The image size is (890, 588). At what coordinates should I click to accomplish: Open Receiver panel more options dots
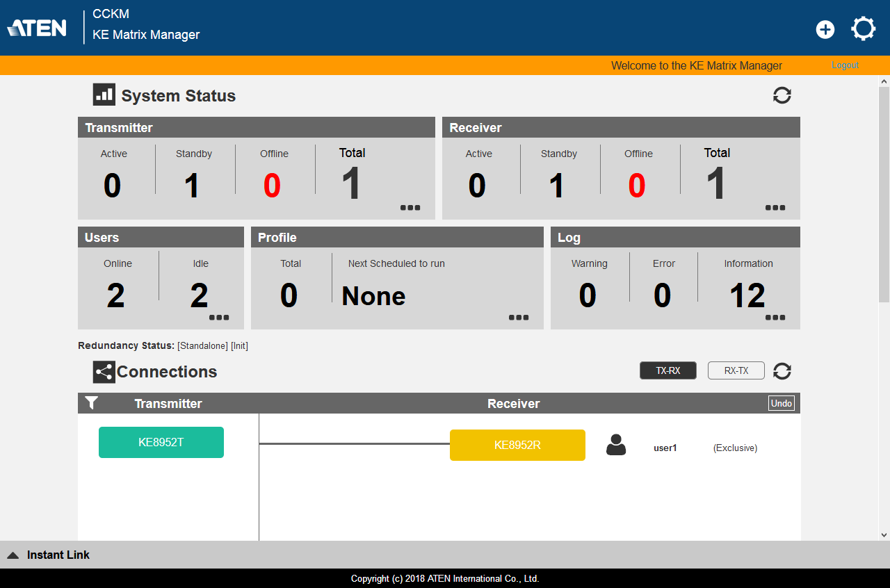coord(775,207)
